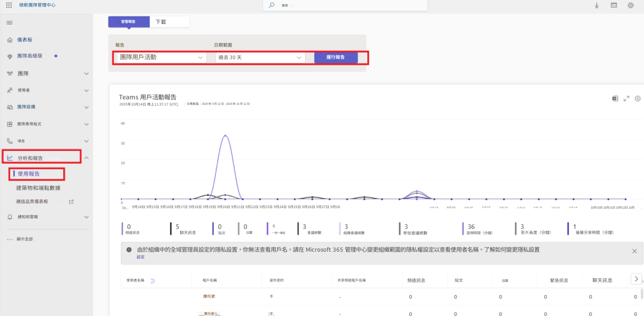
Task: Open the app launcher waffle icon
Action: (x=9, y=5)
